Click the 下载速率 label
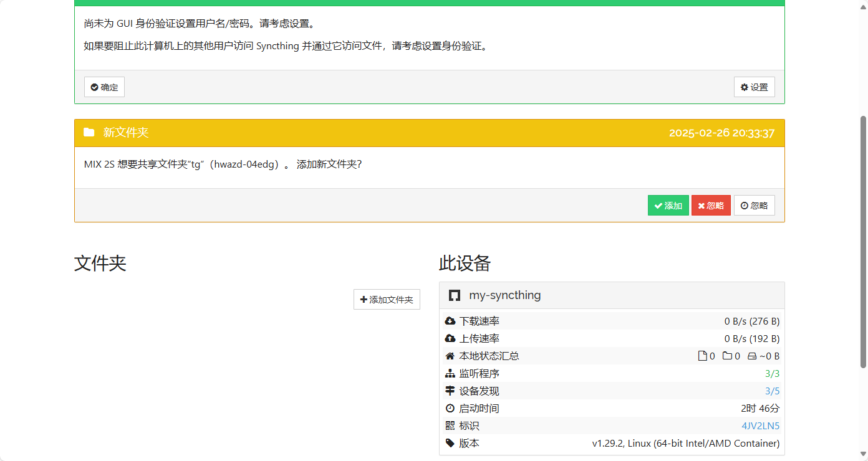The height and width of the screenshot is (461, 868). pos(480,321)
